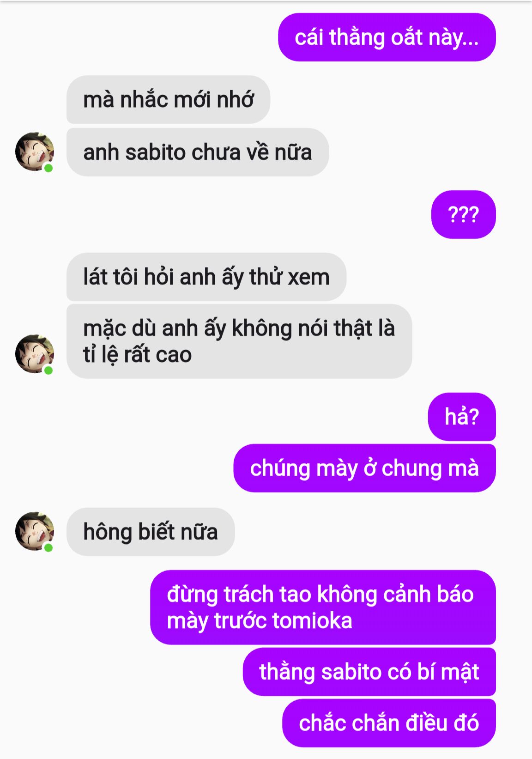Tap the purple '???' message bubble

464,214
